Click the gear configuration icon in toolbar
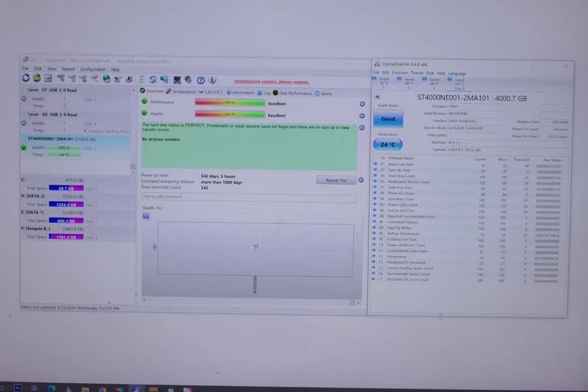The image size is (588, 392). (x=188, y=80)
